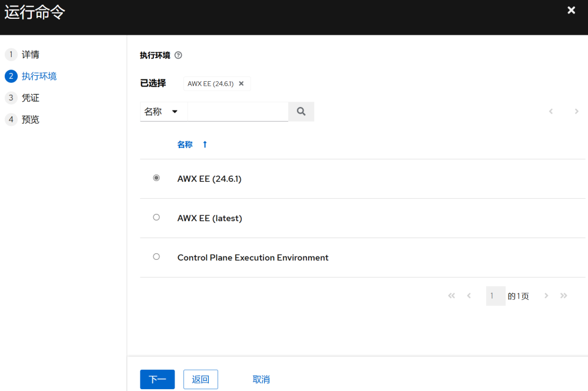The width and height of the screenshot is (588, 391).
Task: Select Control Plane Execution Environment option
Action: pos(156,256)
